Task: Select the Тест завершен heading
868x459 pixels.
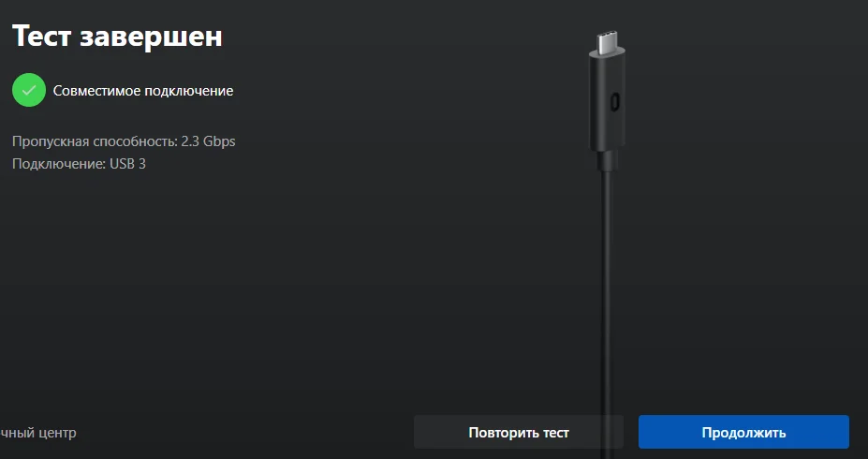Action: 117,37
